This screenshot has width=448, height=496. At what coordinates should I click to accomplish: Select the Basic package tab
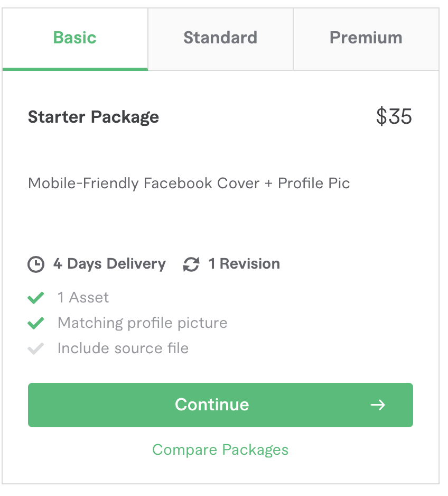pyautogui.click(x=75, y=38)
